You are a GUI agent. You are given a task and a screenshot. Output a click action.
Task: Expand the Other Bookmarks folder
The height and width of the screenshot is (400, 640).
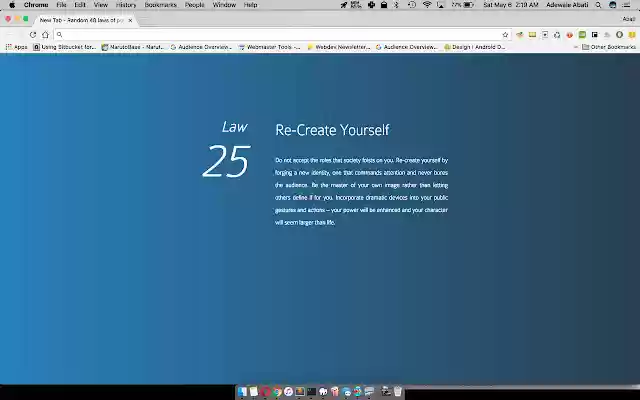pos(609,47)
